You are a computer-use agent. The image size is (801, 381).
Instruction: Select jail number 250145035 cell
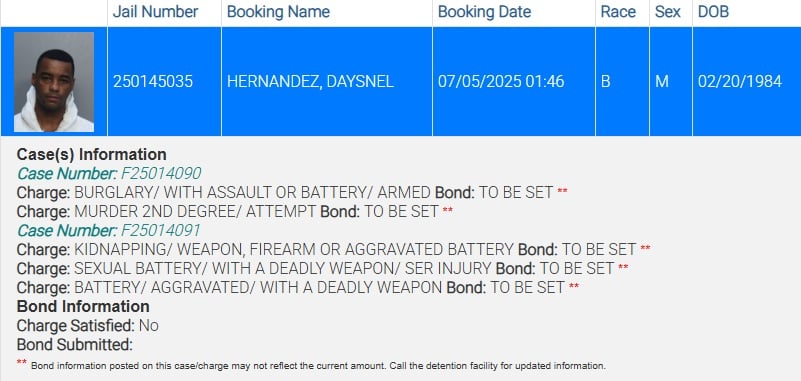(164, 82)
